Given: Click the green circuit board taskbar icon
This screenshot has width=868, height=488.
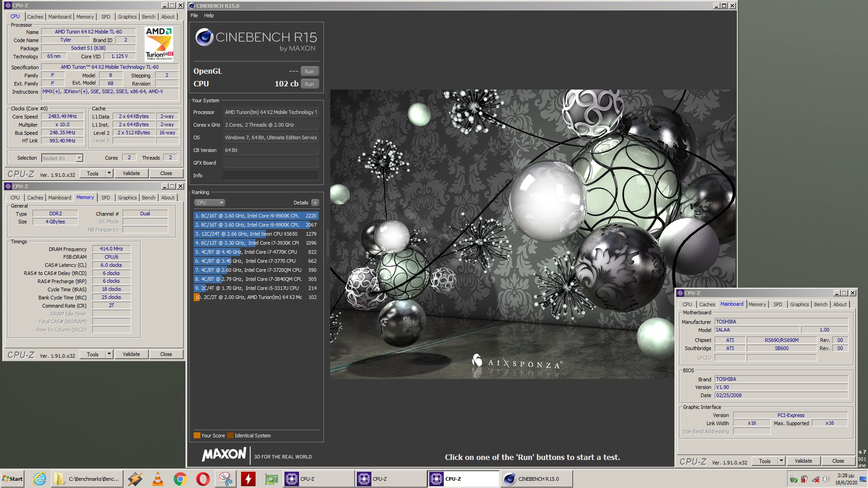Looking at the screenshot, I should point(271,479).
